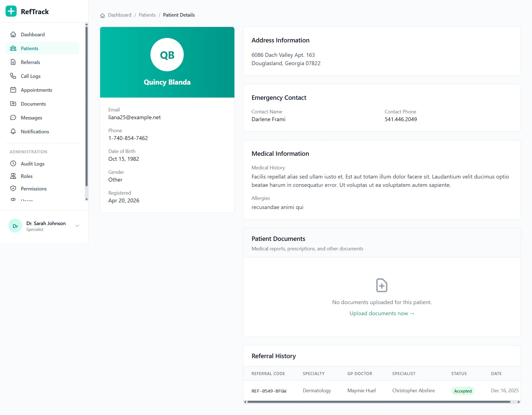Click the Patients breadcrumb link
Image resolution: width=532 pixels, height=415 pixels.
147,15
